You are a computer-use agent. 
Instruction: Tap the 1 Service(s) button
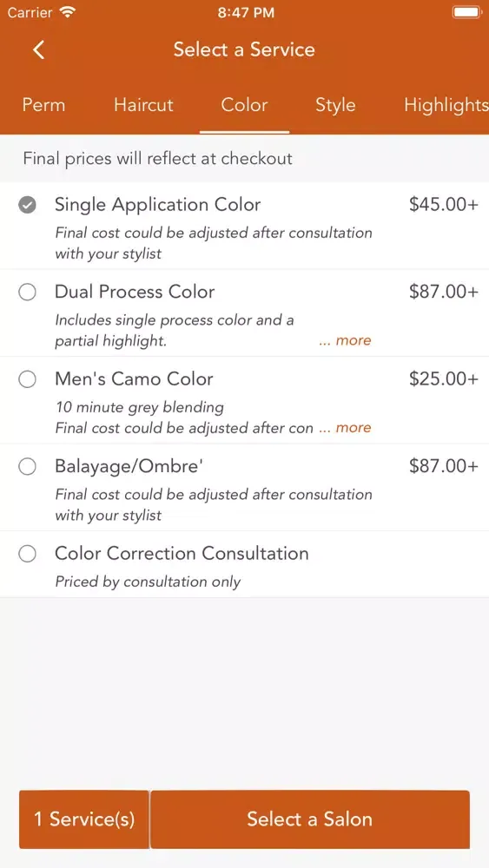(x=84, y=819)
